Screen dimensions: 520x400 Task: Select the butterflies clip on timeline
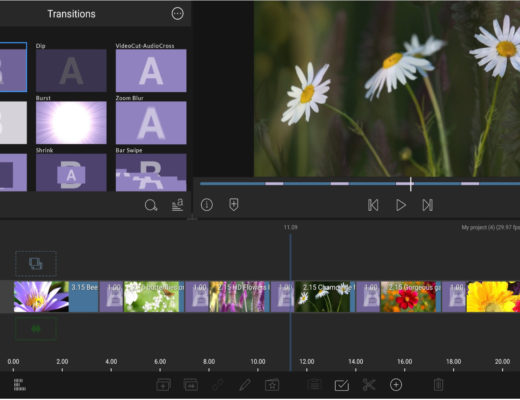(x=154, y=297)
